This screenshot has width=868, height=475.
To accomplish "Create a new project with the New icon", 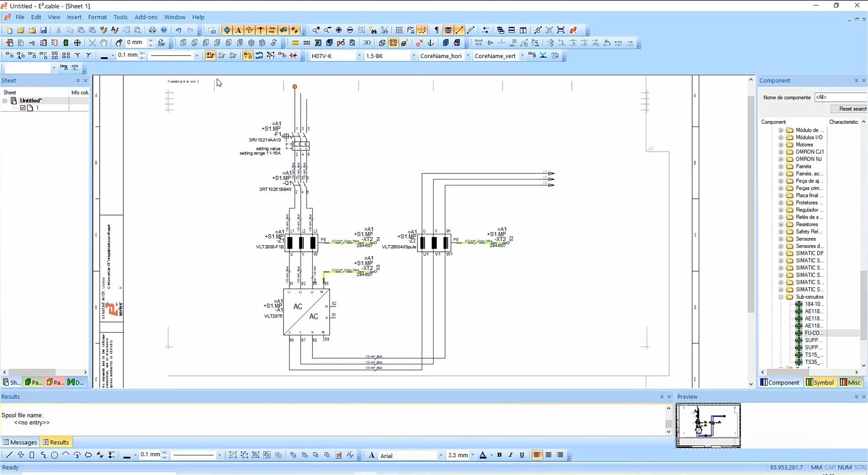I will 9,30.
